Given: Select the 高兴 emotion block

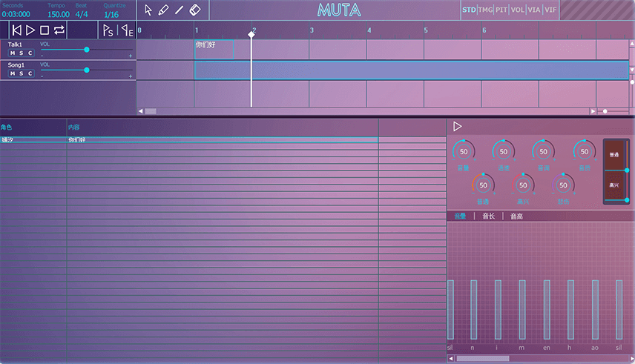Looking at the screenshot, I should tap(614, 185).
